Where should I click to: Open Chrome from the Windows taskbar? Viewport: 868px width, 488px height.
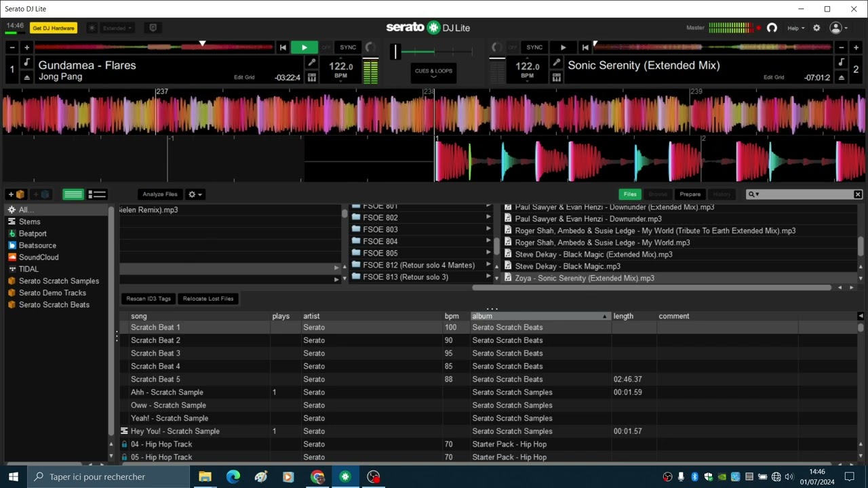(x=317, y=476)
